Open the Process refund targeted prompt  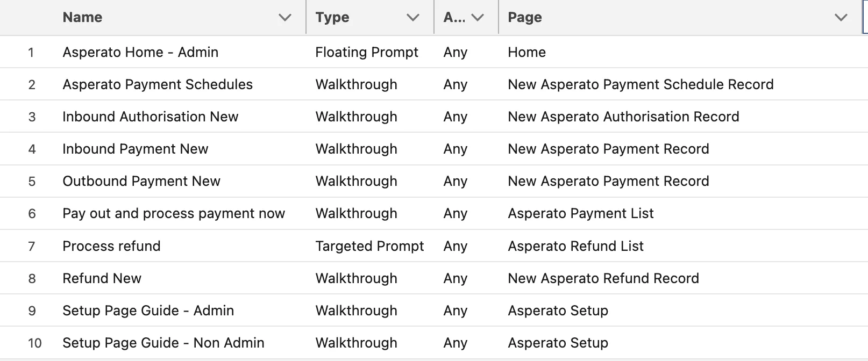(x=111, y=246)
